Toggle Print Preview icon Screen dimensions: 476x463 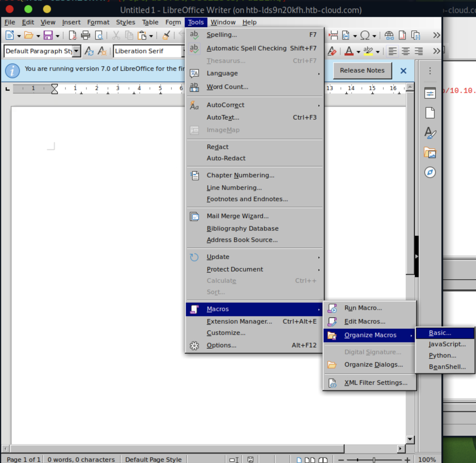(99, 35)
